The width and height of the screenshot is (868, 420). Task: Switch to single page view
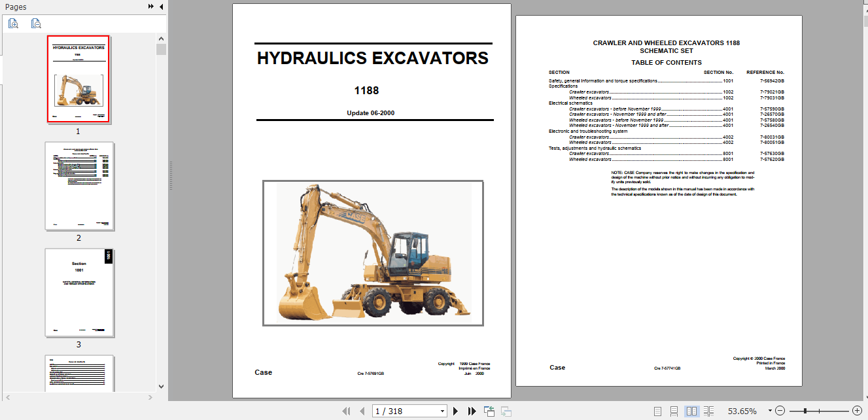click(657, 411)
